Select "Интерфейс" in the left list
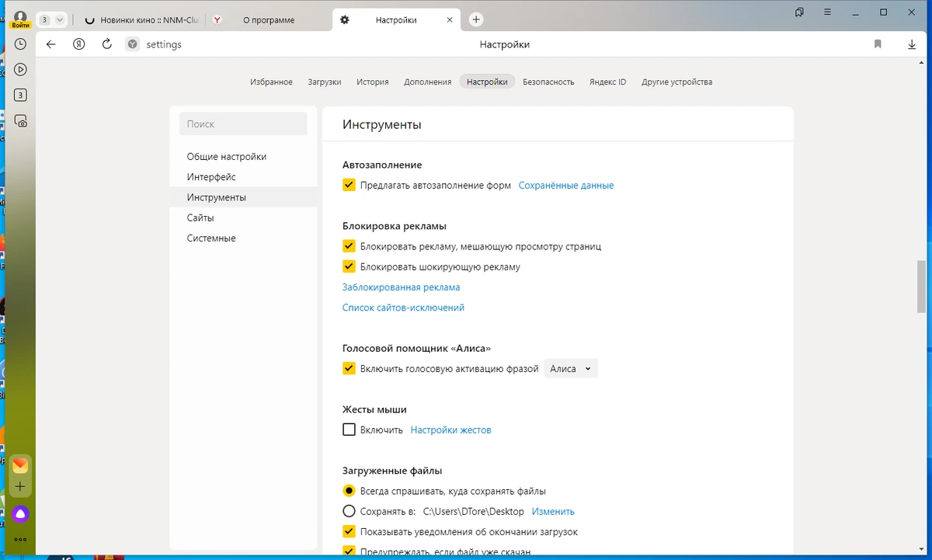 (243, 177)
